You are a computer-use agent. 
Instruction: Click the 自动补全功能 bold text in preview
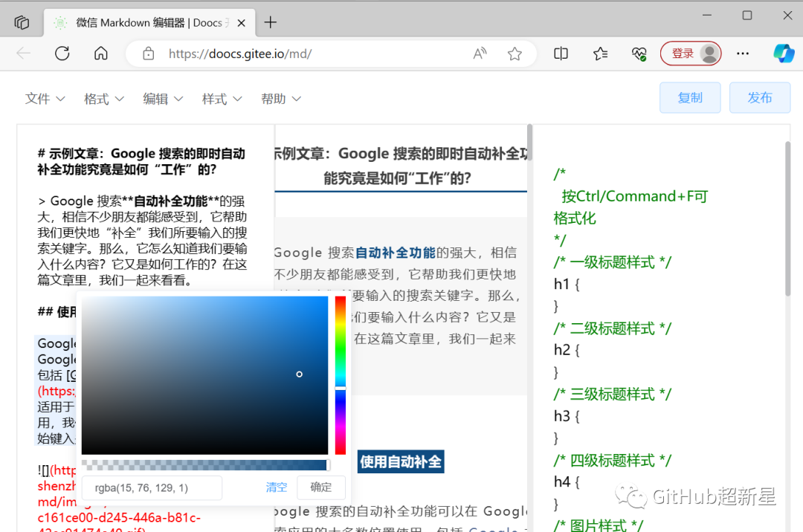(395, 253)
